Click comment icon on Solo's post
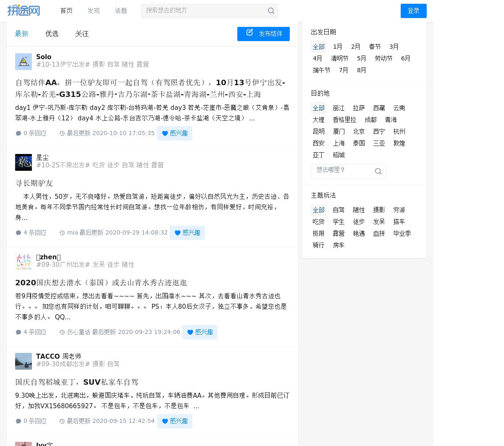 18,133
